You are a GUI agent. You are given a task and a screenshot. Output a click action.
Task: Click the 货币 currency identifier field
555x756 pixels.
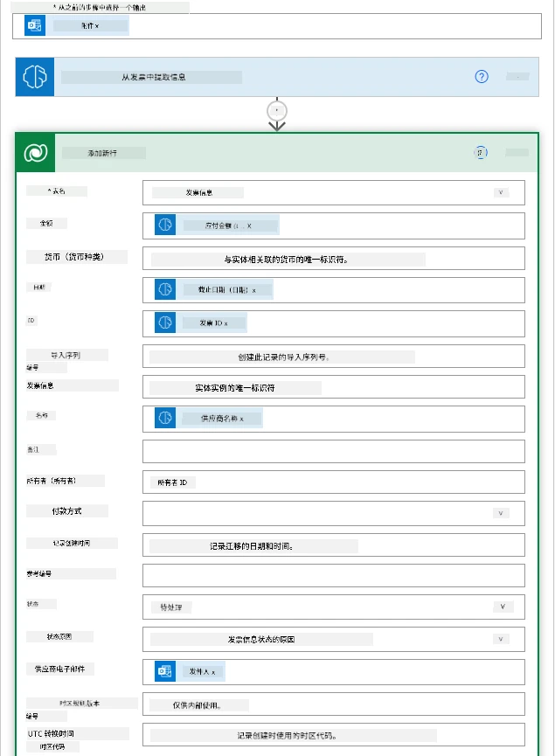pyautogui.click(x=334, y=259)
